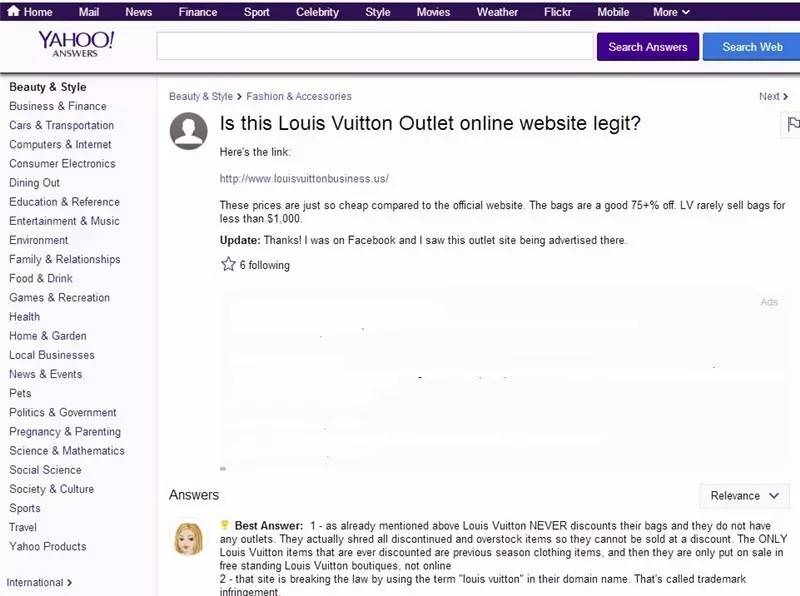This screenshot has height=596, width=800.
Task: Click the Best Answer award badge icon
Action: coord(224,525)
